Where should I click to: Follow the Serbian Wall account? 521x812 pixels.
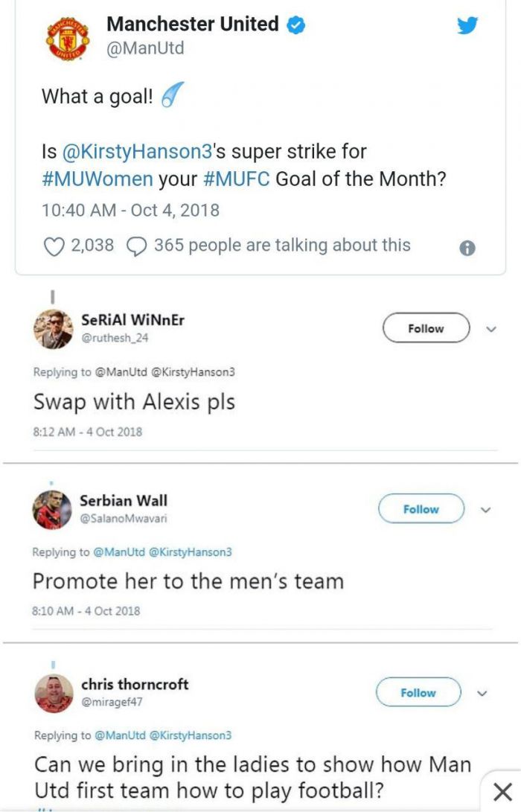tap(421, 509)
